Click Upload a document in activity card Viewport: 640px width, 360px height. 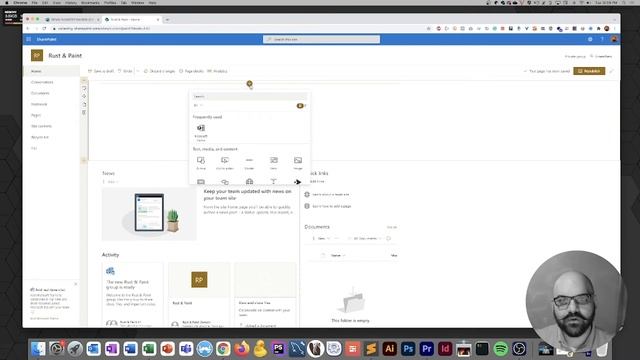260,325
